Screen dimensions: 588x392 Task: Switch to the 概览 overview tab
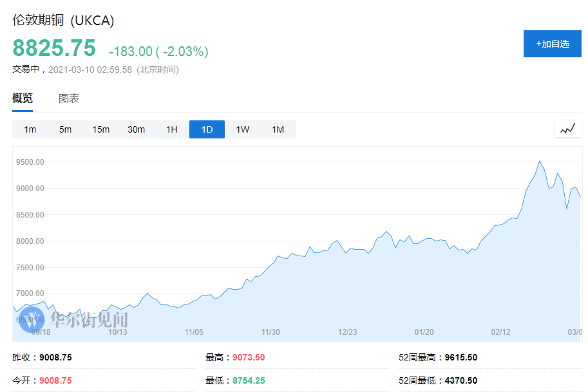coord(23,98)
